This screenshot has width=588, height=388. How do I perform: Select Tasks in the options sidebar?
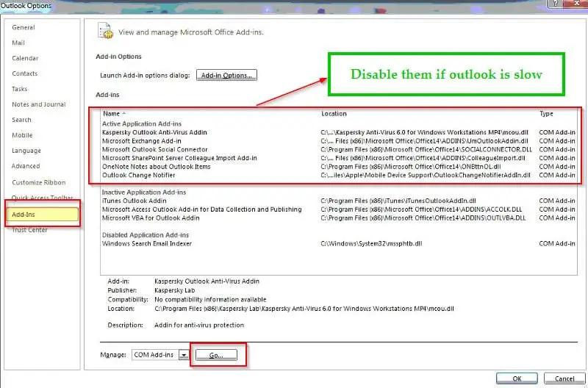(x=20, y=89)
